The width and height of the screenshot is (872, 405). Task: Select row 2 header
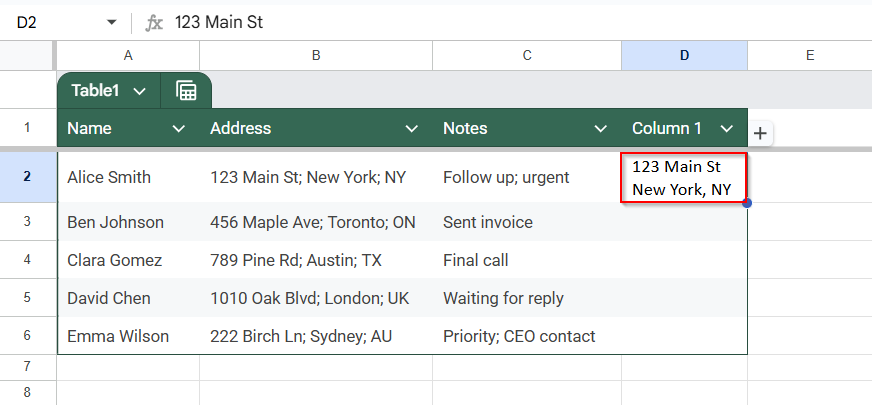point(27,177)
